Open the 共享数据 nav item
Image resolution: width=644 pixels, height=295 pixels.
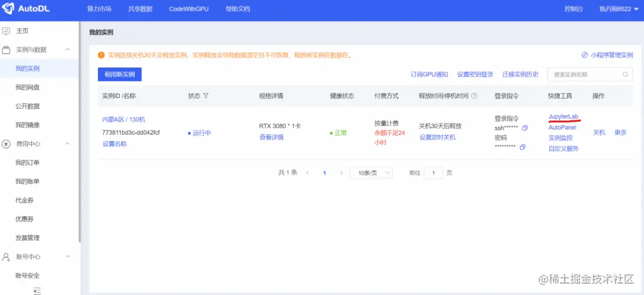coord(140,9)
